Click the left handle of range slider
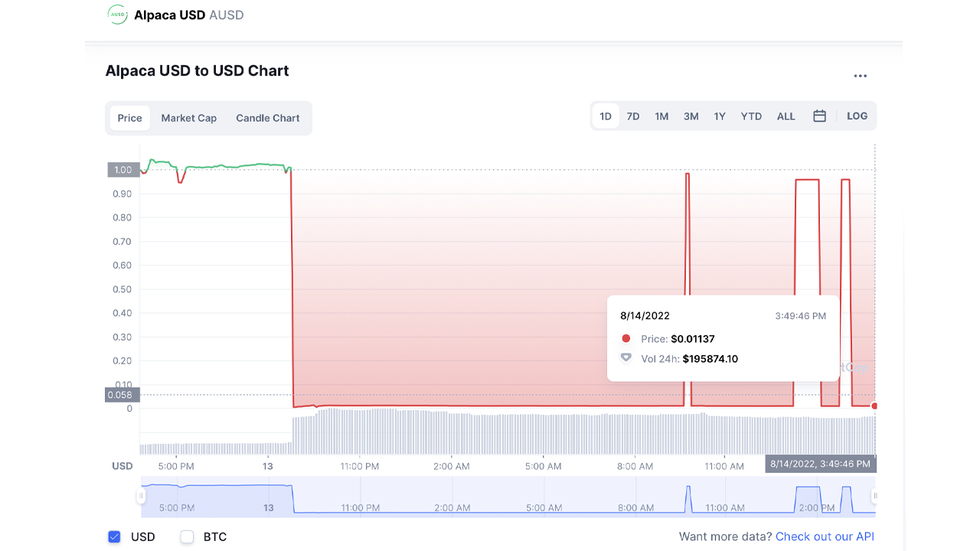The width and height of the screenshot is (980, 551). tap(141, 496)
